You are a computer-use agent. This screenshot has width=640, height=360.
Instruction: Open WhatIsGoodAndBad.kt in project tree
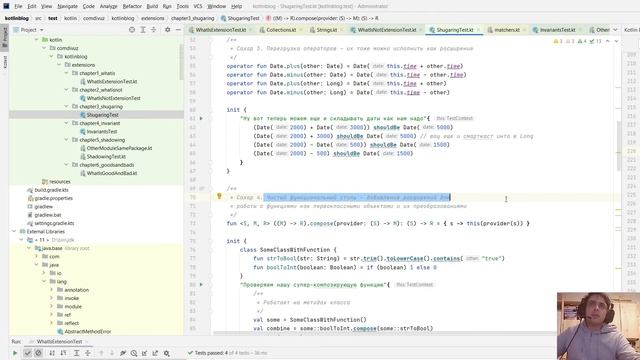click(x=111, y=173)
